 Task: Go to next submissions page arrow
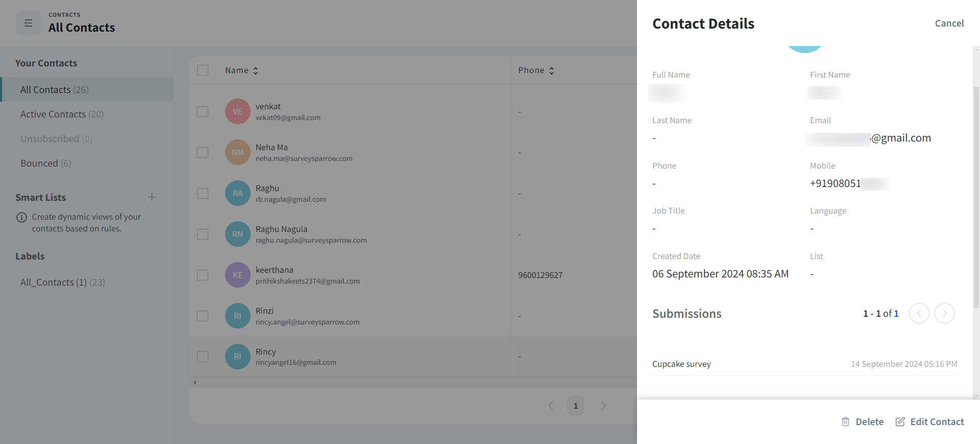click(x=944, y=313)
